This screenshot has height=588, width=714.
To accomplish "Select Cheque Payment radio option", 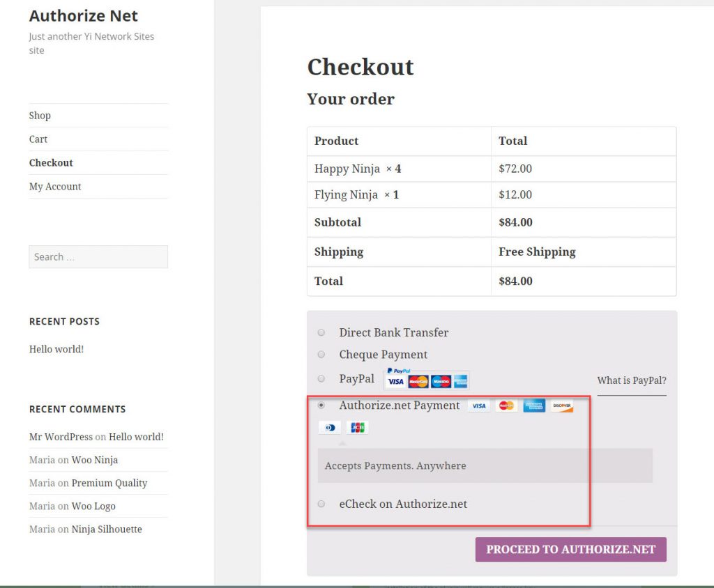I will tap(321, 354).
